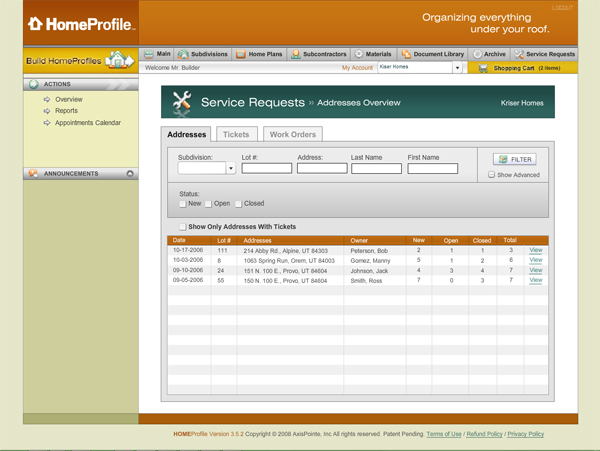The image size is (600, 451).
Task: Enable the Show Advanced checkbox
Action: click(x=491, y=175)
